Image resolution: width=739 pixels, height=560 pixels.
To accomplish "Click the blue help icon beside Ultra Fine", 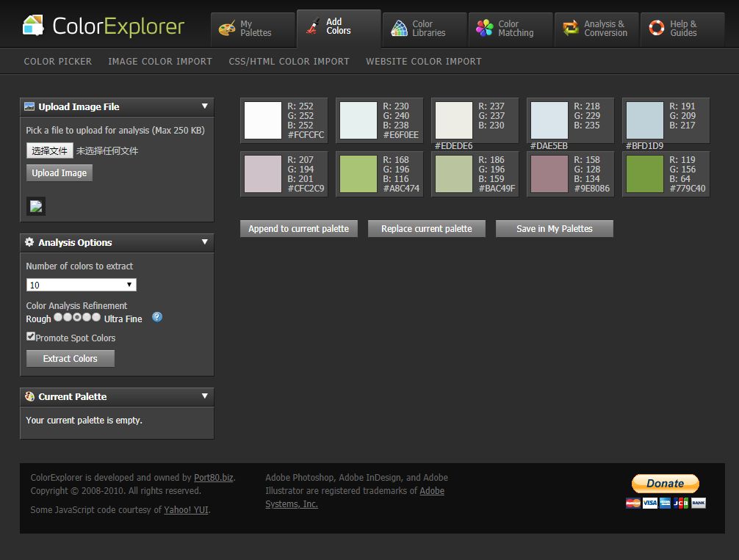I will pos(157,317).
